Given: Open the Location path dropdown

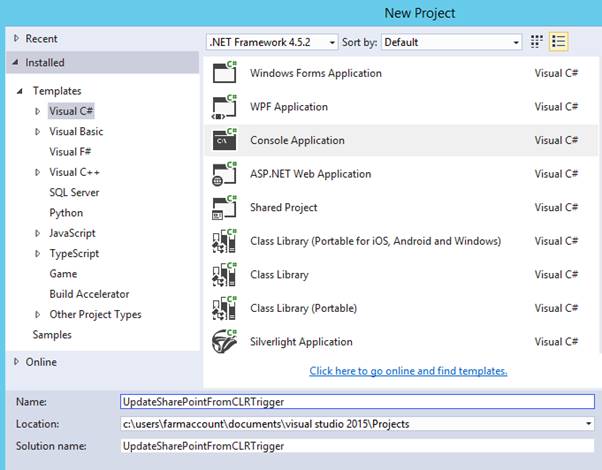Looking at the screenshot, I should [x=589, y=424].
